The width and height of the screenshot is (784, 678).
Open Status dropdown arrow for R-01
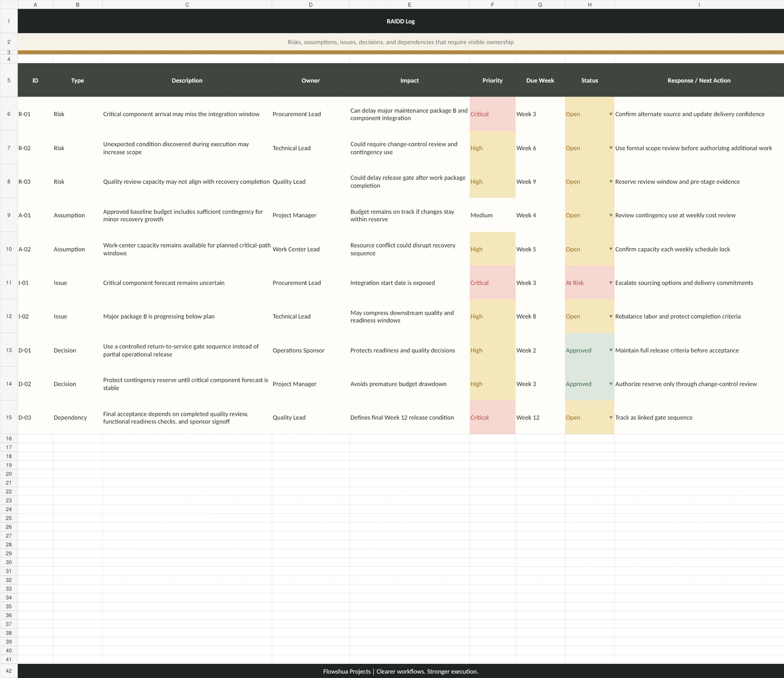[x=611, y=114]
